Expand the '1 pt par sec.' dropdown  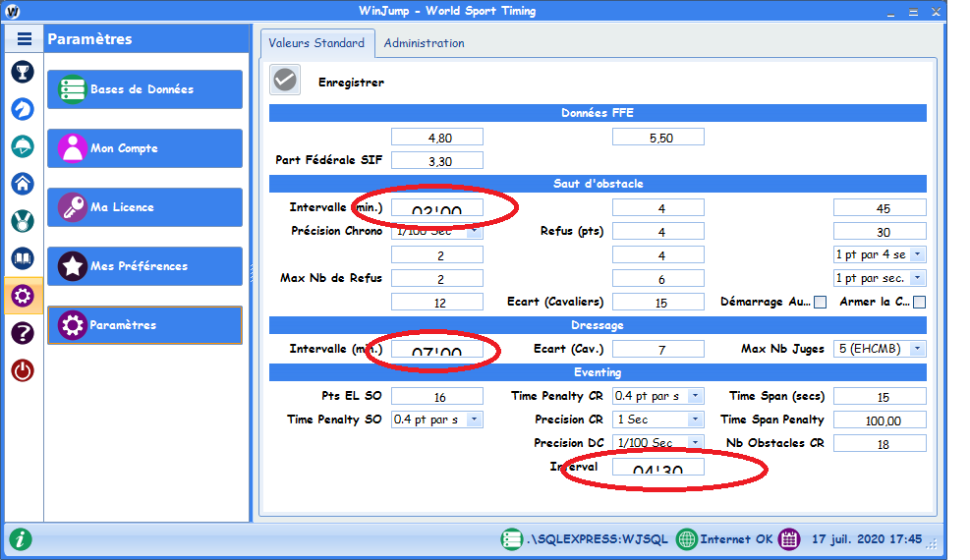(918, 278)
